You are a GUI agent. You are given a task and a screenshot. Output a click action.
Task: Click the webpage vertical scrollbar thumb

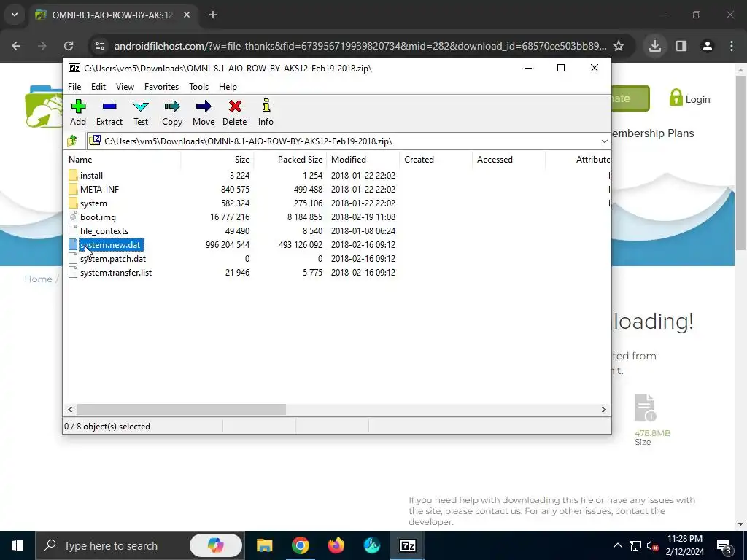(x=740, y=162)
